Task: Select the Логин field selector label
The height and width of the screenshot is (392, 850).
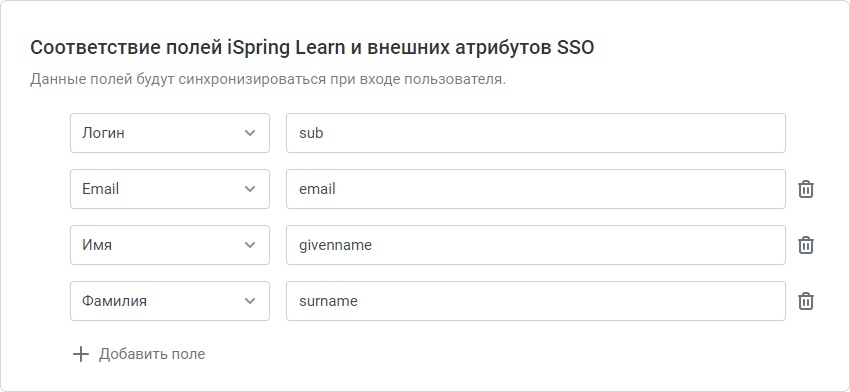Action: 104,133
